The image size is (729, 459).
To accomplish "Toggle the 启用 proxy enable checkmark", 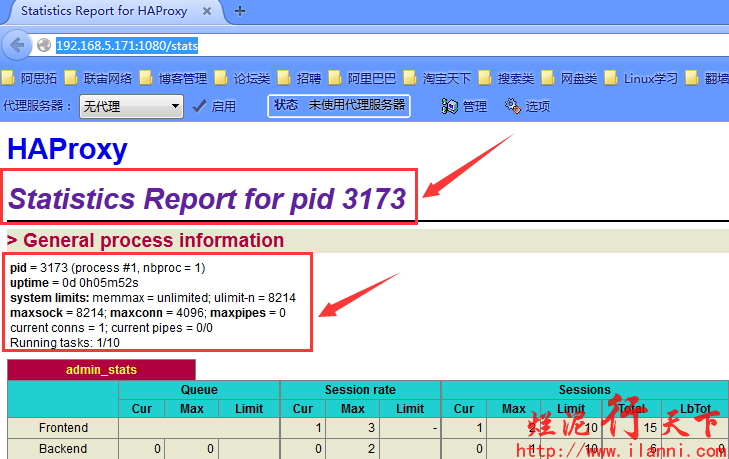I will 200,106.
